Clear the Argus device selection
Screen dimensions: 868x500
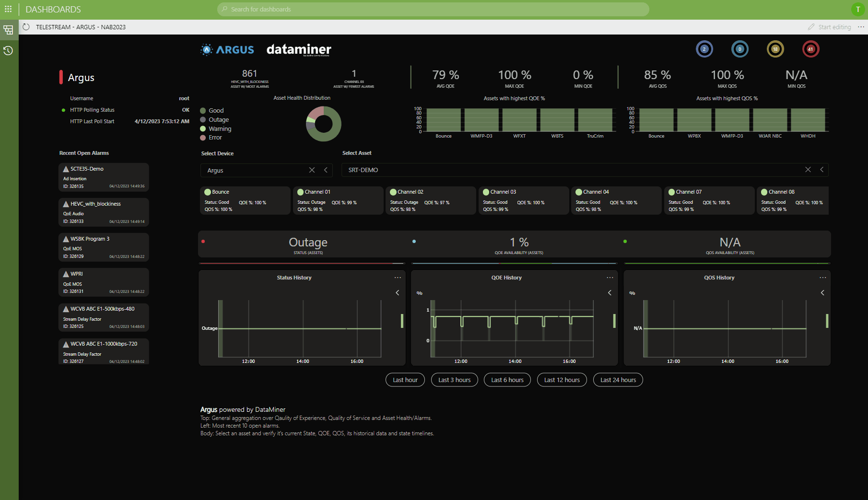pyautogui.click(x=312, y=170)
